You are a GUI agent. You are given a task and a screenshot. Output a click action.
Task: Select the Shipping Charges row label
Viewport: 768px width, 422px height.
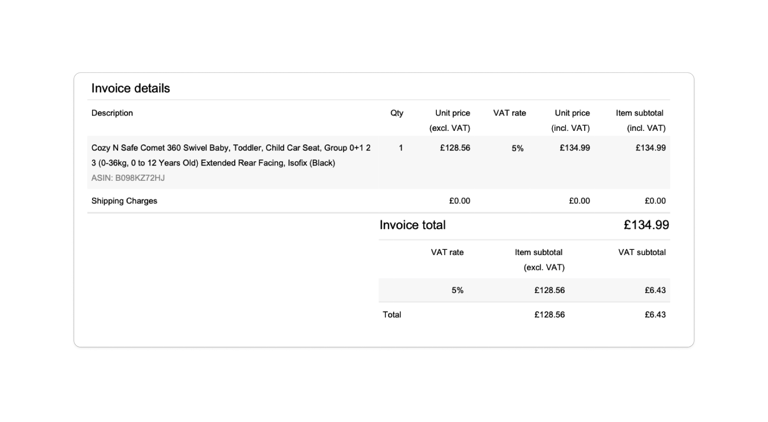[124, 201]
